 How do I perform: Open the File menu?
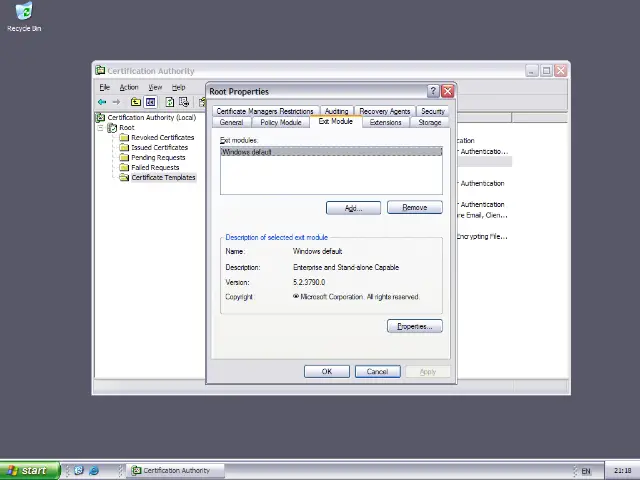[x=104, y=87]
